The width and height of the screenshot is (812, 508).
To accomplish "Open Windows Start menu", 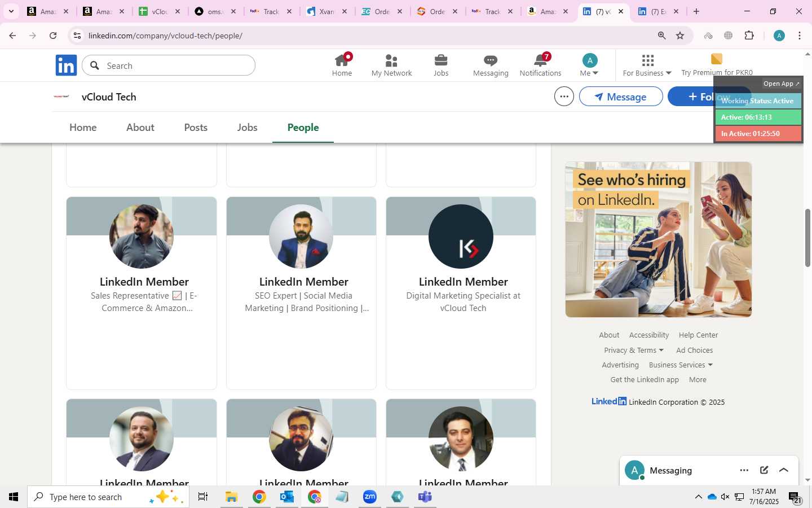I will tap(14, 497).
